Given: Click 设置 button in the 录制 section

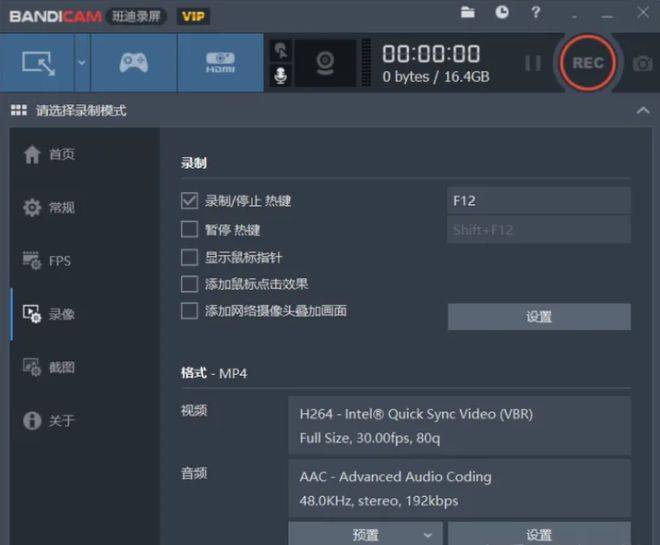Looking at the screenshot, I should (539, 316).
